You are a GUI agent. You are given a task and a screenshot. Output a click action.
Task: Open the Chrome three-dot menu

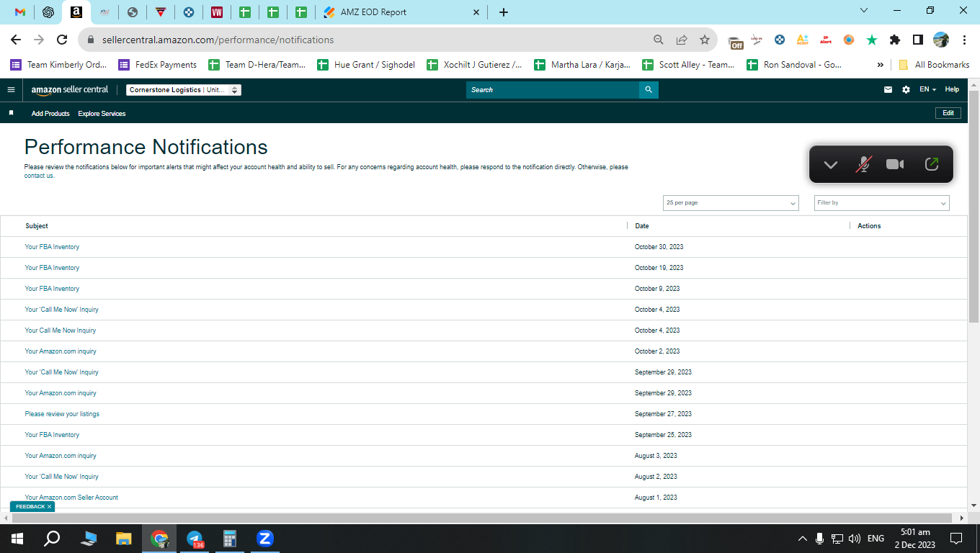click(x=963, y=40)
